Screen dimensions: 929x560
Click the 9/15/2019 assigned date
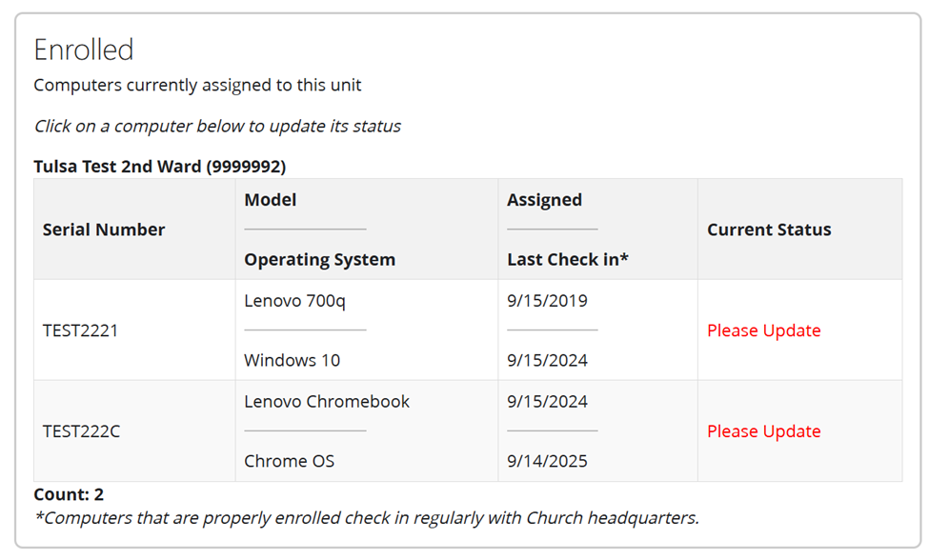[547, 301]
